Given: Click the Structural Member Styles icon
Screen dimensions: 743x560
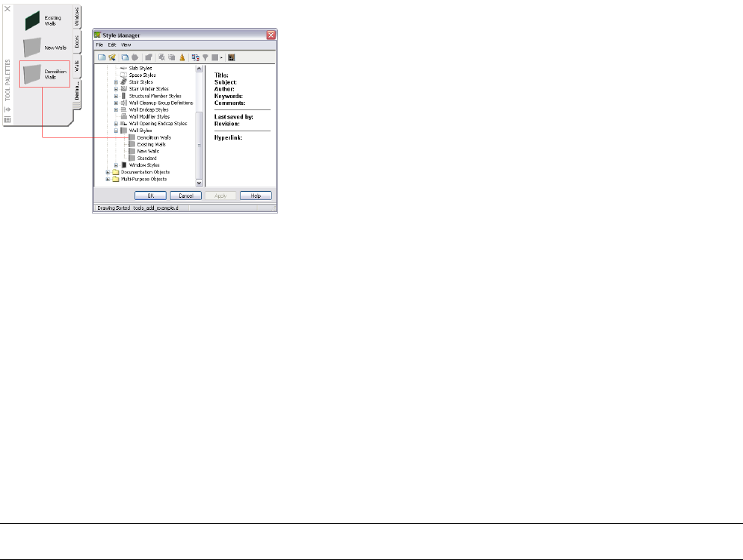Looking at the screenshot, I should point(124,96).
